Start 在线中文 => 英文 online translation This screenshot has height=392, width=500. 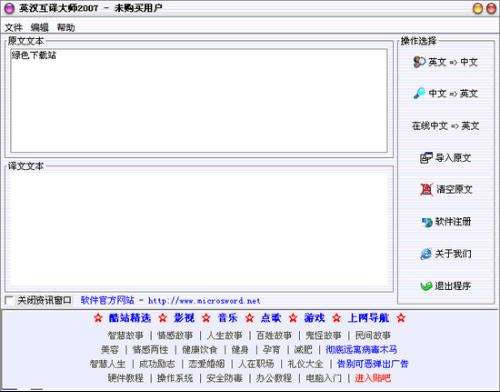[446, 126]
